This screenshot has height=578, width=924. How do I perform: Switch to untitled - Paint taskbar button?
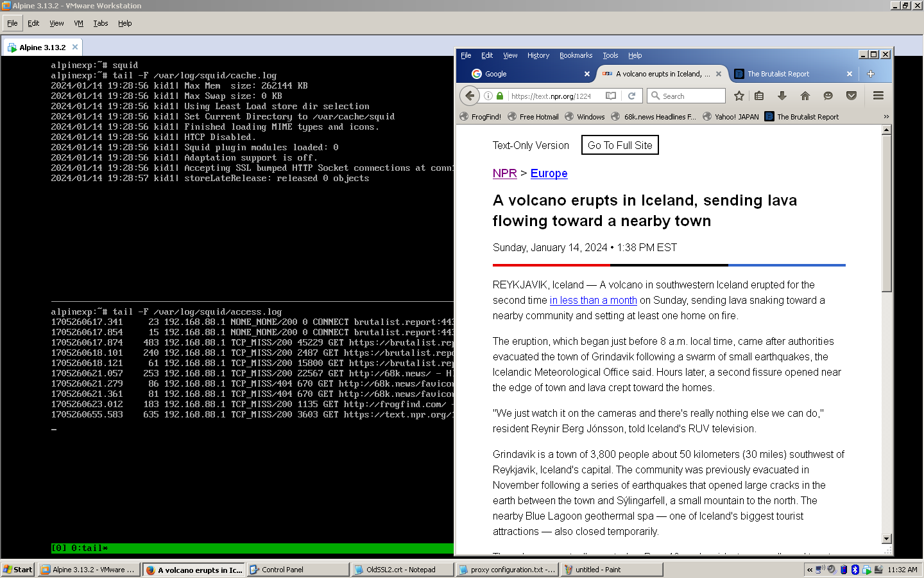tap(612, 570)
